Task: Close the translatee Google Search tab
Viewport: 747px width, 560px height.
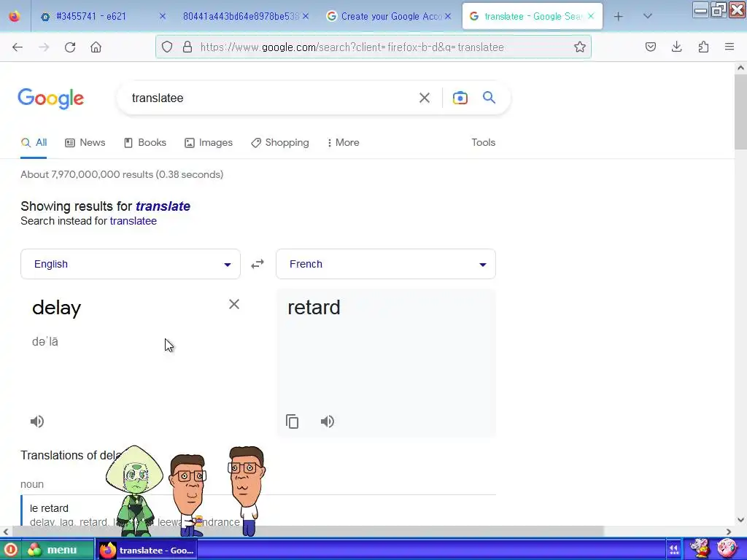Action: (591, 16)
